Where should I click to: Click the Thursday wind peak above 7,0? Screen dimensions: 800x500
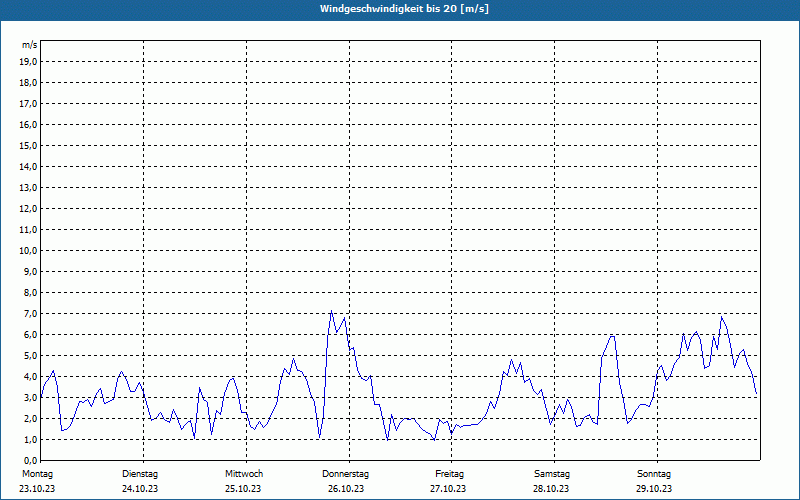coord(331,311)
